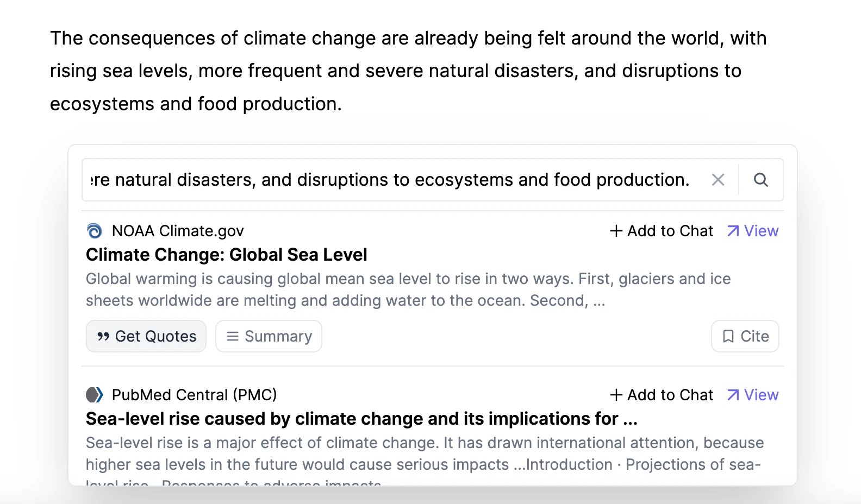Click the NOAA result description snippet
The width and height of the screenshot is (861, 504).
click(408, 289)
